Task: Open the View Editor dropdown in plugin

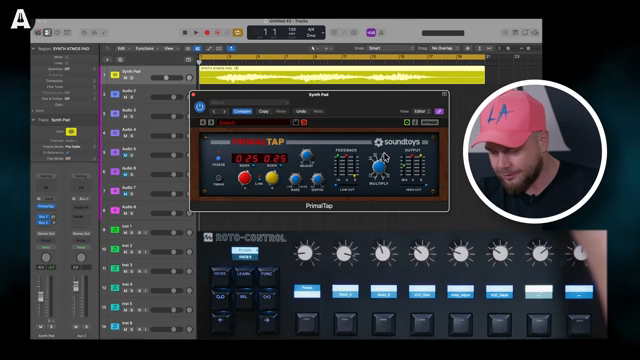Action: point(422,111)
